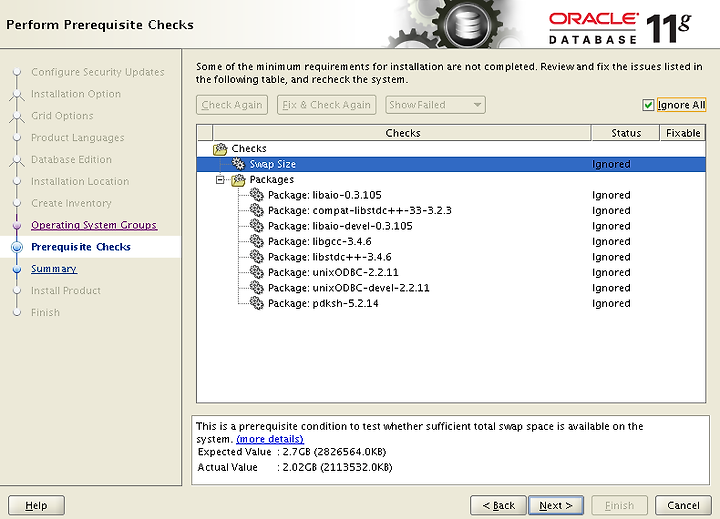
Task: Click gear icon for libaio-0.3.105 package
Action: pos(257,195)
